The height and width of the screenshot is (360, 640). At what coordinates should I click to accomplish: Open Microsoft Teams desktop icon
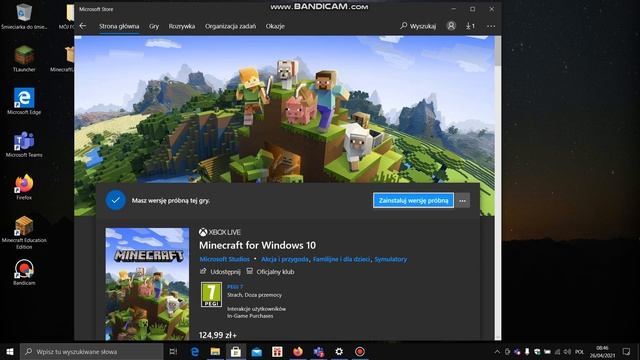pyautogui.click(x=24, y=144)
